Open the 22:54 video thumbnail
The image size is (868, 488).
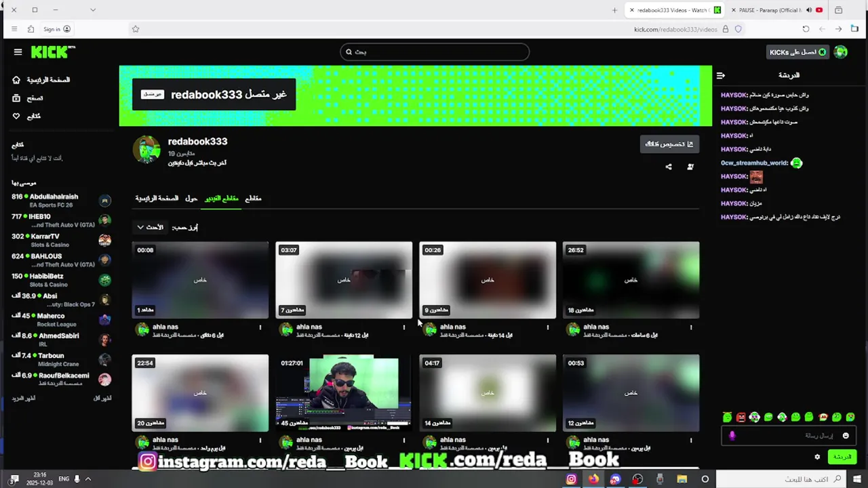pyautogui.click(x=200, y=393)
